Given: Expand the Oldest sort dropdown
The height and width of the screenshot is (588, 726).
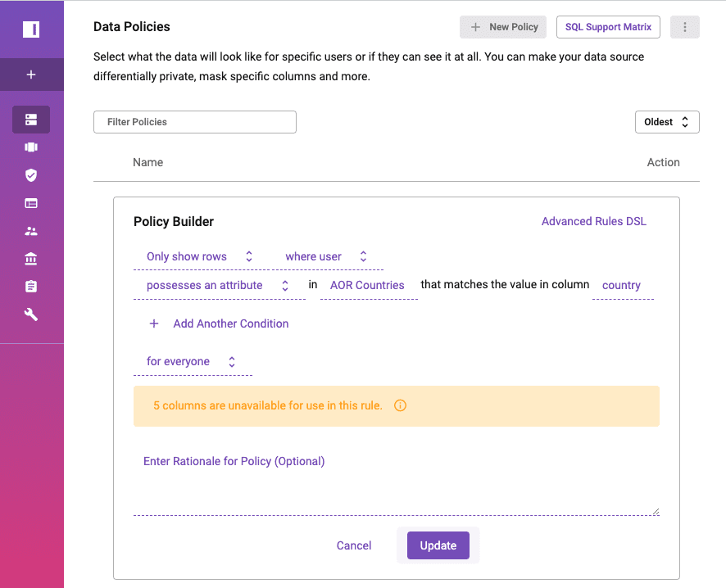Looking at the screenshot, I should (x=667, y=122).
